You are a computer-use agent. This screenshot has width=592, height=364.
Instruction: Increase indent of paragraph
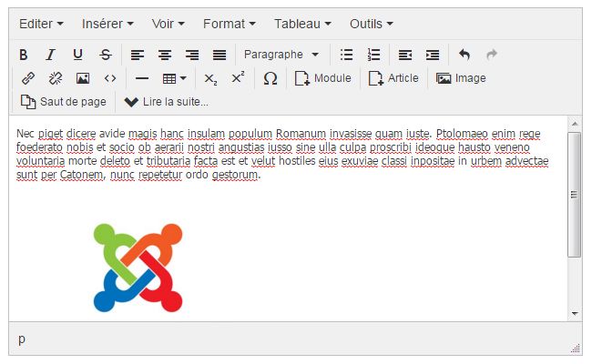click(433, 55)
